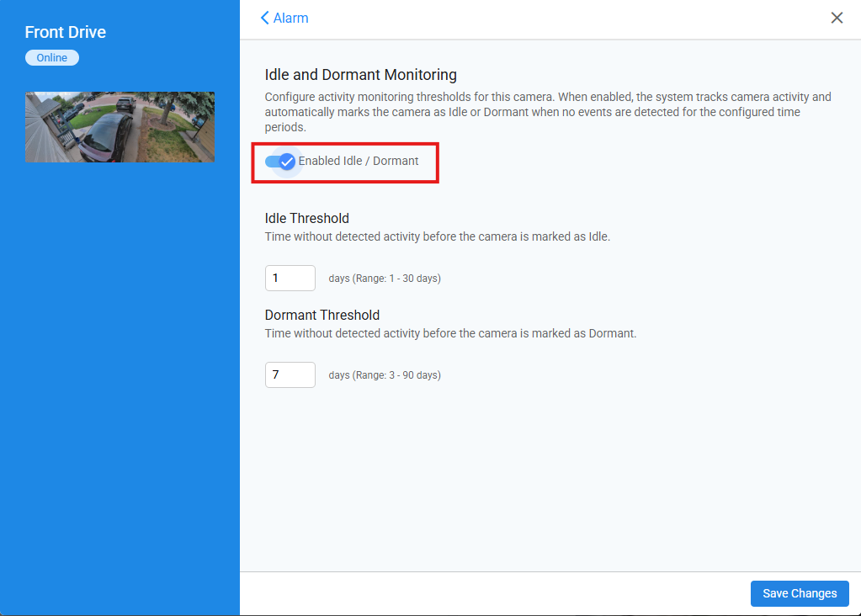The image size is (861, 616).
Task: Save Changes to the monitoring settings
Action: (x=800, y=593)
